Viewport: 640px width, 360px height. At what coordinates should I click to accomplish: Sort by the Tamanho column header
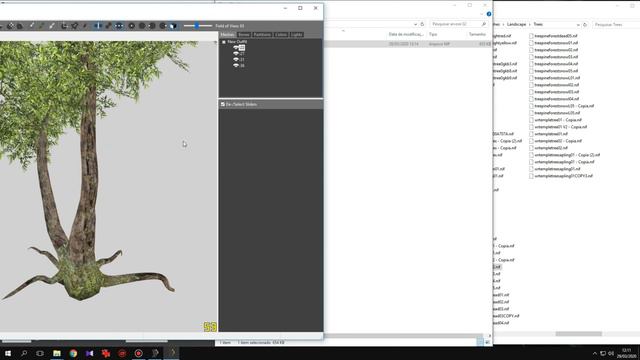477,34
